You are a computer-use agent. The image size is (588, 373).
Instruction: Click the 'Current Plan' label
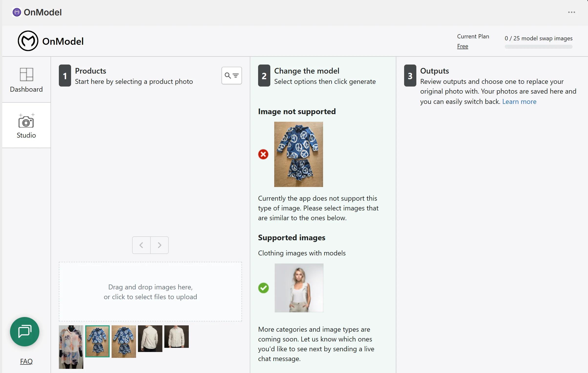473,36
